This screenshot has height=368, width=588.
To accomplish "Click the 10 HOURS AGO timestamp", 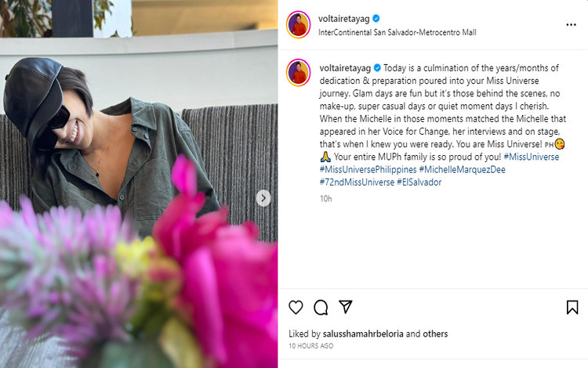I will [x=310, y=345].
